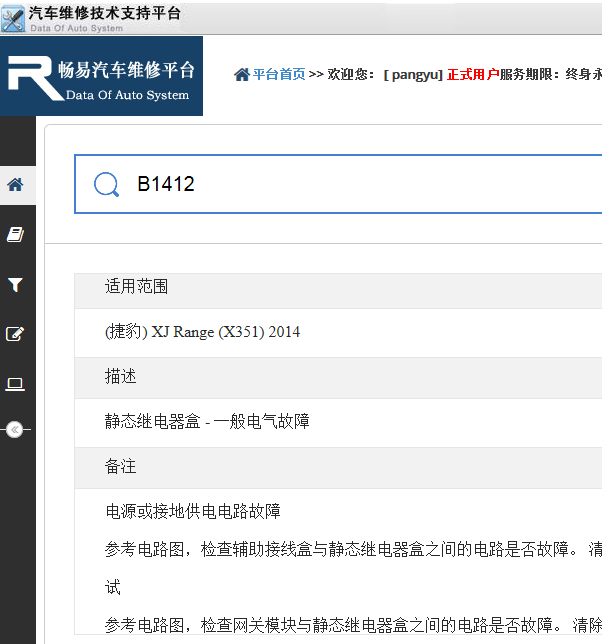Open the book/manual icon in the sidebar
The height and width of the screenshot is (644, 602).
(15, 235)
